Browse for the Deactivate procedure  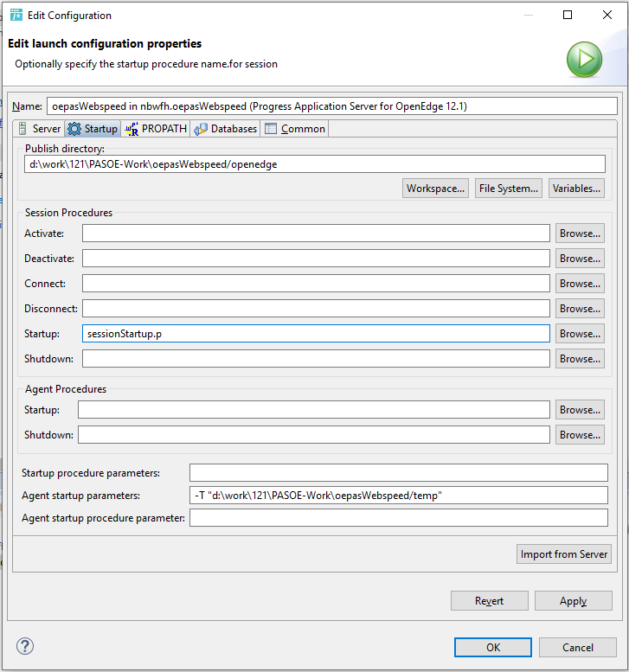(x=580, y=259)
